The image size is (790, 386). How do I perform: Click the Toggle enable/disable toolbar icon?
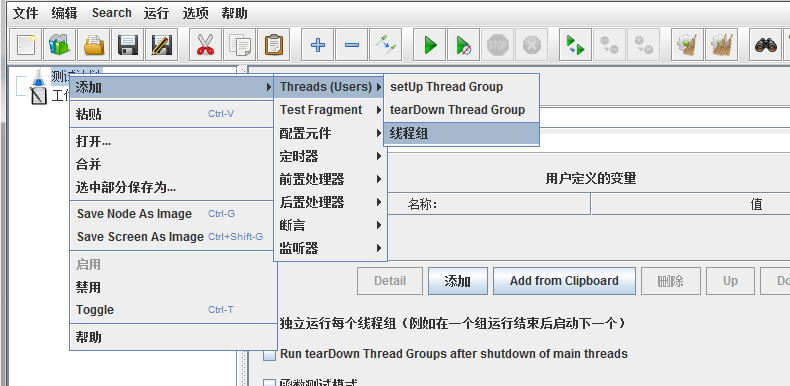[x=385, y=45]
